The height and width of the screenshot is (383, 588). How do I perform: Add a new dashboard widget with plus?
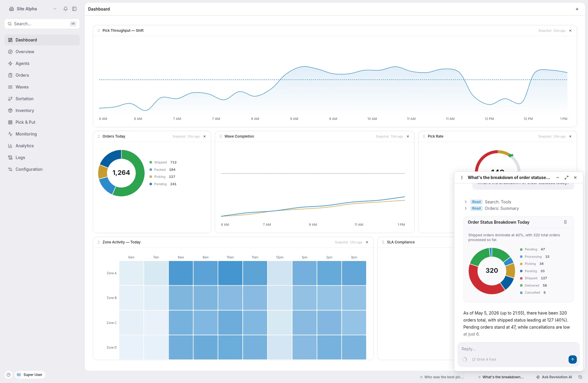577,9
